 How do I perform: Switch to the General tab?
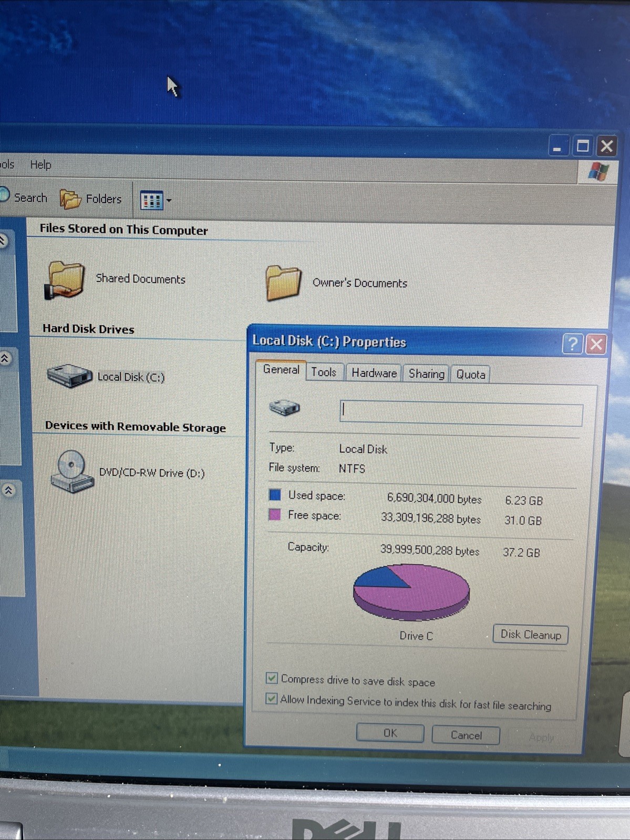coord(281,370)
